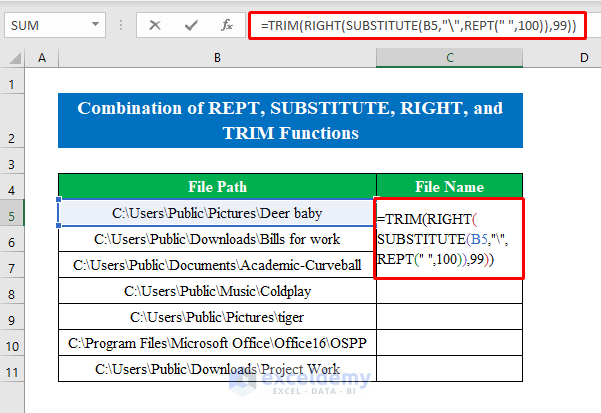Click the File Name header cell
This screenshot has width=601, height=413.
(x=450, y=187)
